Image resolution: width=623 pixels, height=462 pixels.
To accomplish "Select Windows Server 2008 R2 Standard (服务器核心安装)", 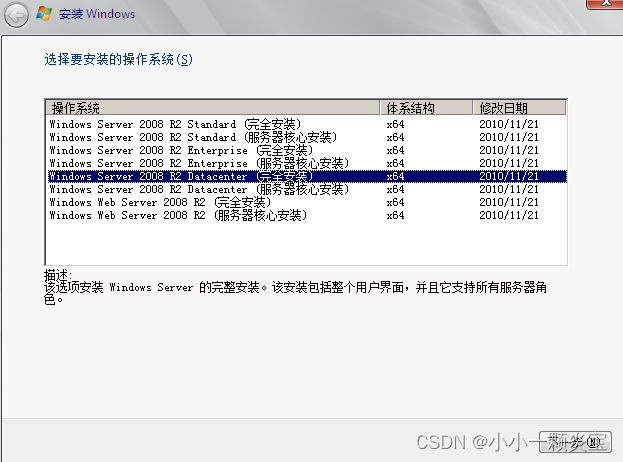I will [x=307, y=137].
